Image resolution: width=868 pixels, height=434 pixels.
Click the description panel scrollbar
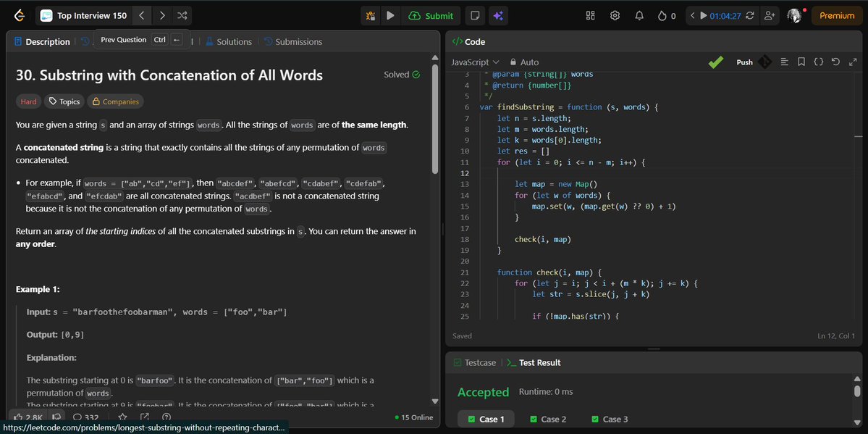(435, 119)
